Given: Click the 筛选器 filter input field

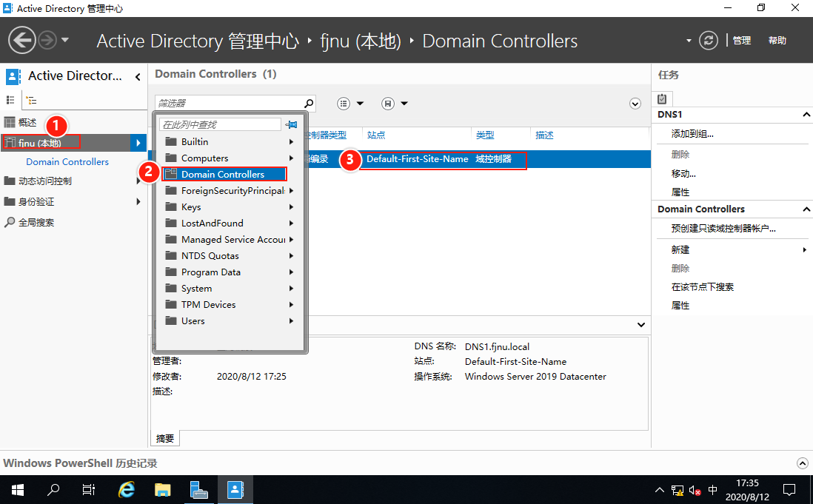Looking at the screenshot, I should click(x=228, y=103).
